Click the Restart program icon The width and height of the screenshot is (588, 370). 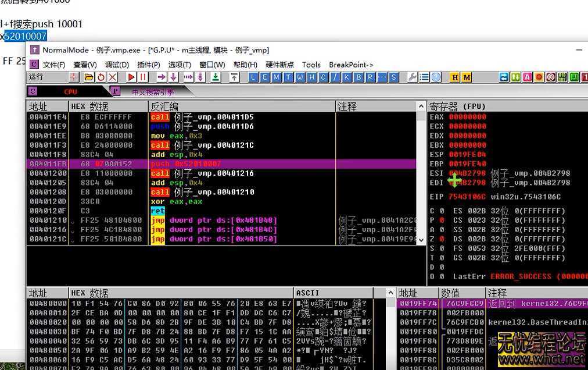pos(101,77)
